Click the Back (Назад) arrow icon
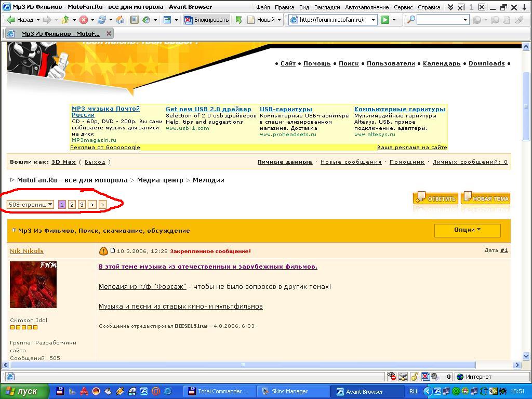The height and width of the screenshot is (399, 532). tap(11, 20)
